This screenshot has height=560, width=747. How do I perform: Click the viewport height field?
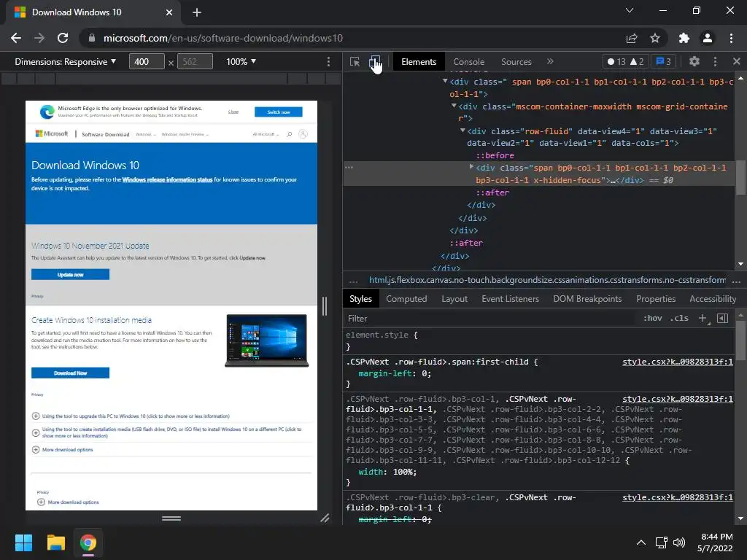(195, 62)
